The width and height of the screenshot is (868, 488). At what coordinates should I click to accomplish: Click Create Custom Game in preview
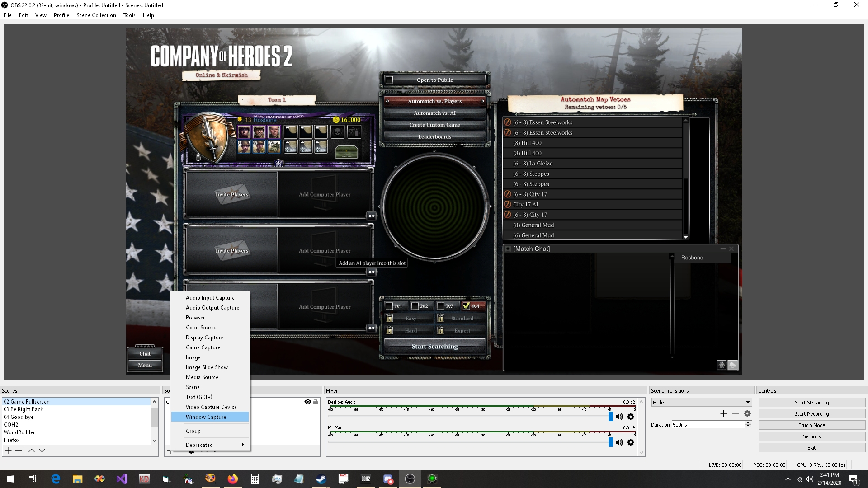click(434, 125)
